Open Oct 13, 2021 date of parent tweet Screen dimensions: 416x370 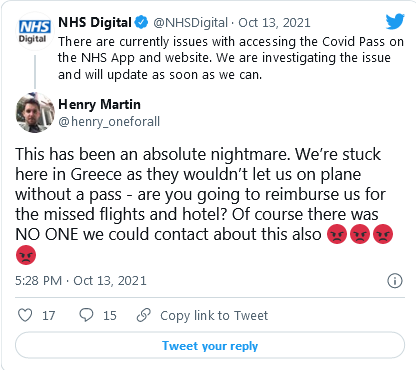click(x=274, y=23)
